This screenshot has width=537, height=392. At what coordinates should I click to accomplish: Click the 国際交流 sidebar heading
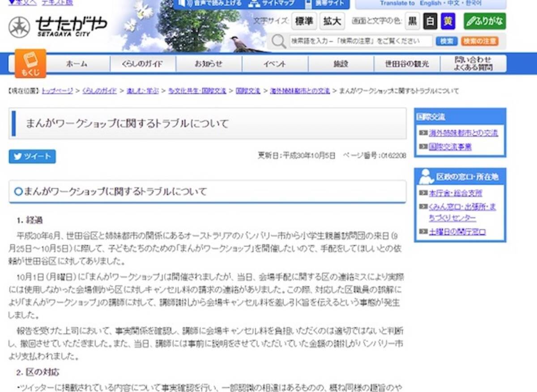pyautogui.click(x=430, y=117)
